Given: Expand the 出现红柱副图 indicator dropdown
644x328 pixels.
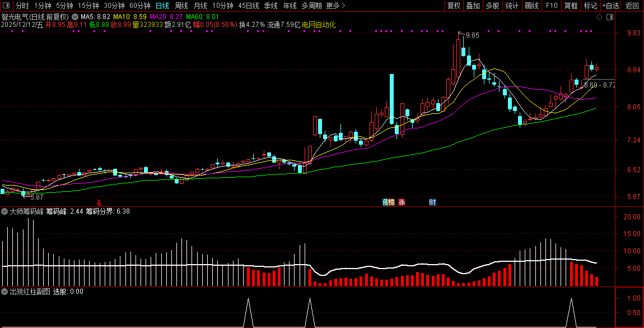Looking at the screenshot, I should [x=5, y=292].
